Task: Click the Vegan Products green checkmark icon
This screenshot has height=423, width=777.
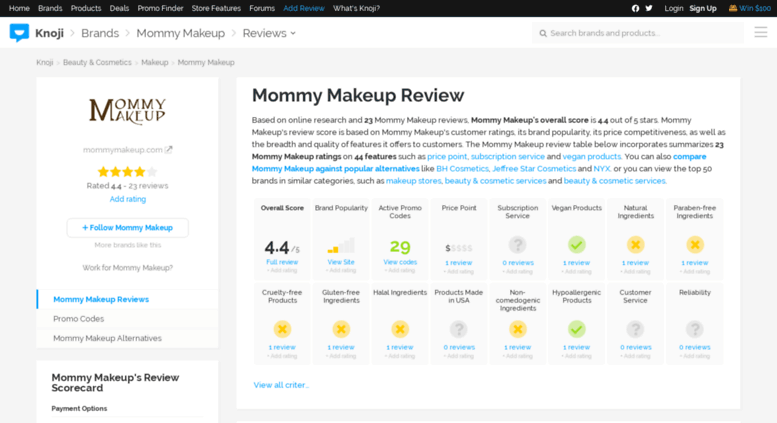Action: pyautogui.click(x=576, y=244)
